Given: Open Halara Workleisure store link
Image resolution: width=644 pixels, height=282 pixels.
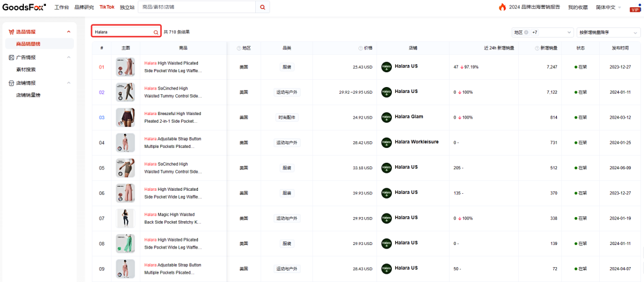Looking at the screenshot, I should [416, 142].
